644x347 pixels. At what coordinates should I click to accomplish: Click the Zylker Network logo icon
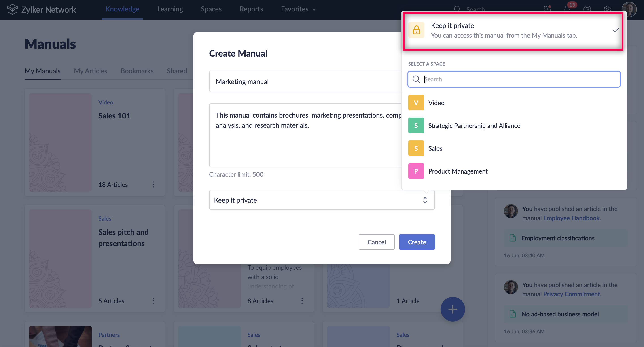pos(12,9)
